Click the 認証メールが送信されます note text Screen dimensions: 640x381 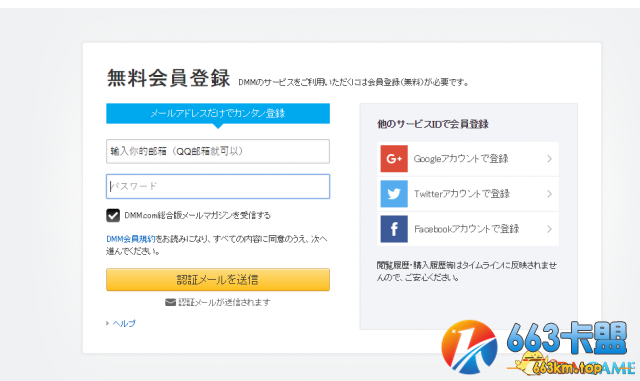224,302
